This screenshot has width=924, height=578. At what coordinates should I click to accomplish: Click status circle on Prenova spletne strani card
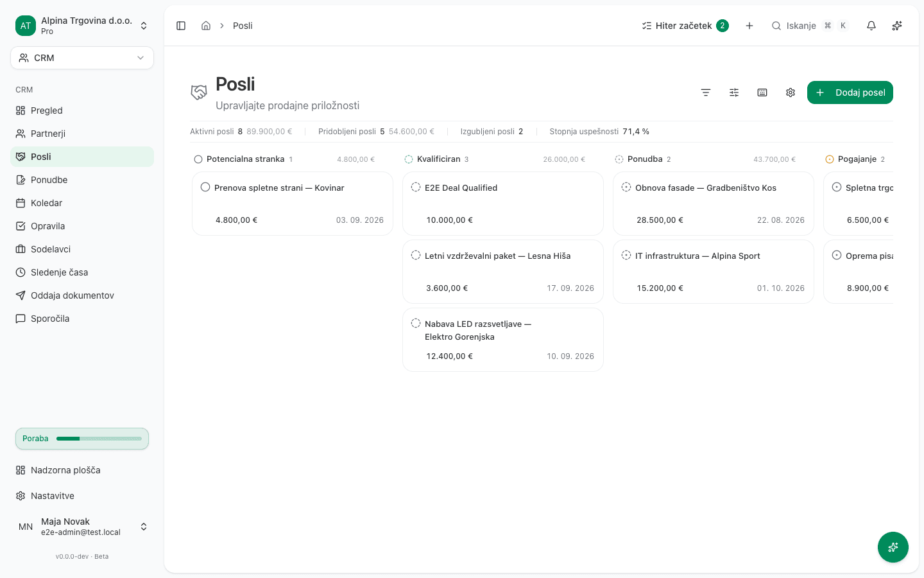205,188
